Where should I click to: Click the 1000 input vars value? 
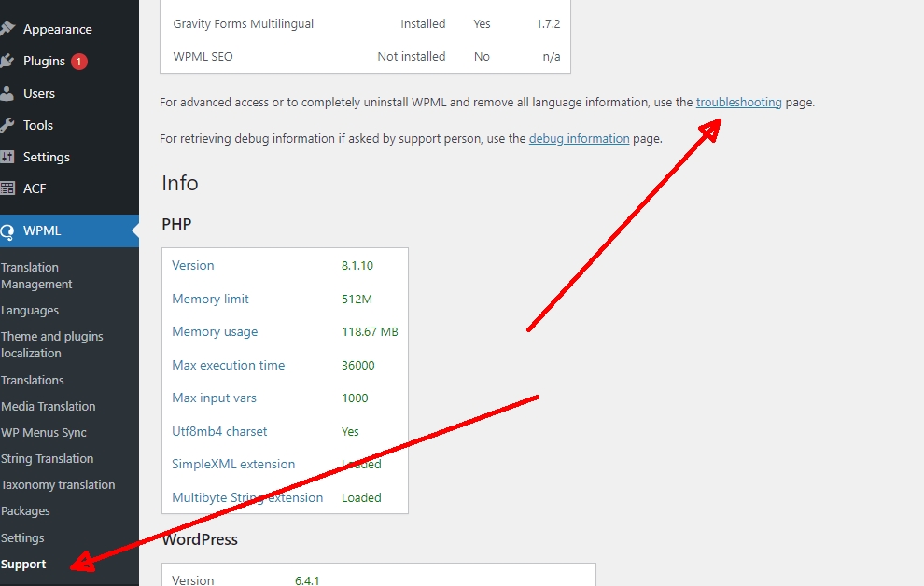[x=355, y=398]
